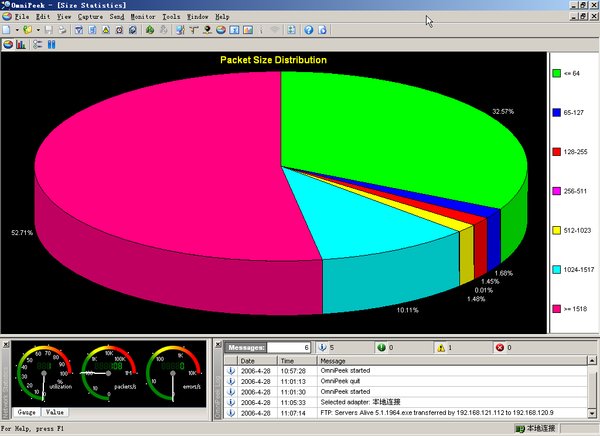Click the Messages count field

click(x=288, y=348)
